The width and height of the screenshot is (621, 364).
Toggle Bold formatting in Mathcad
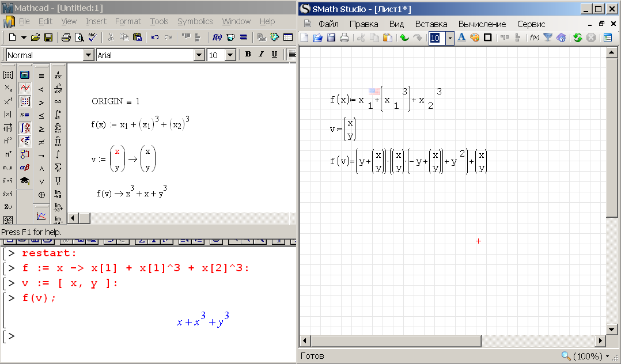(x=248, y=55)
